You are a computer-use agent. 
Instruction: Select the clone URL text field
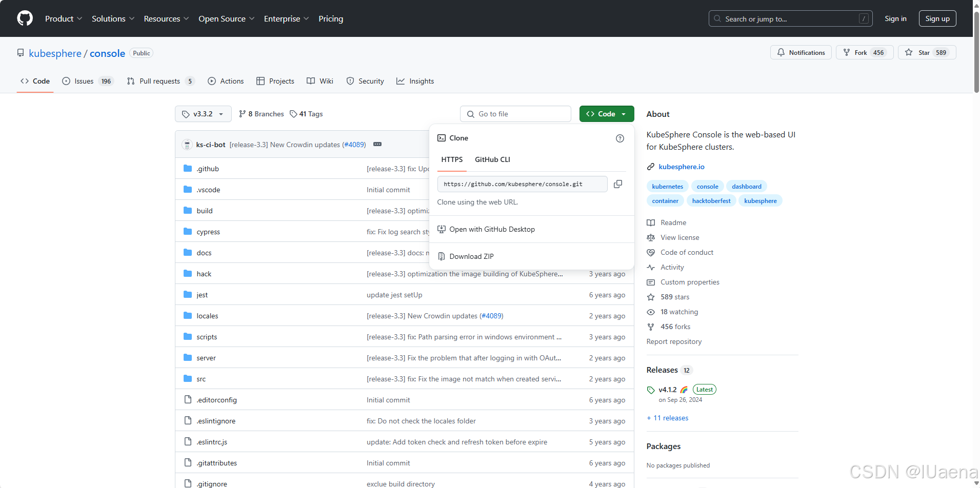[522, 184]
